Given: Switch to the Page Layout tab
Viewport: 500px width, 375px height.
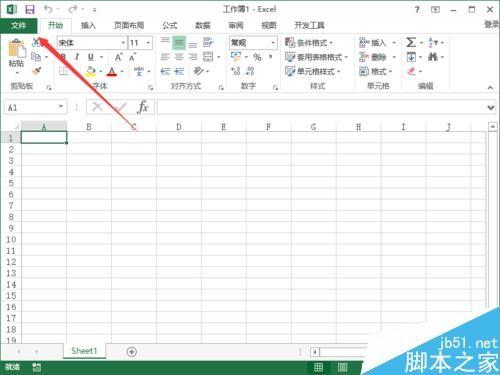Looking at the screenshot, I should click(129, 25).
